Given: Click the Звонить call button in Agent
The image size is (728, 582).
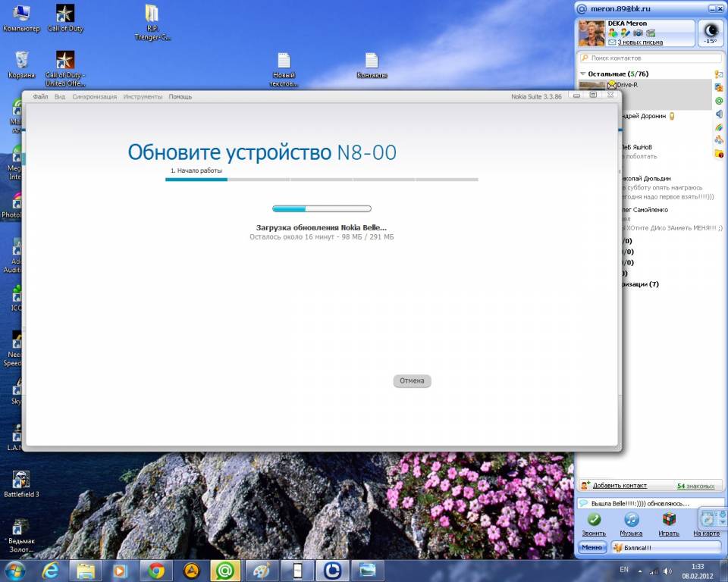Looking at the screenshot, I should click(594, 524).
